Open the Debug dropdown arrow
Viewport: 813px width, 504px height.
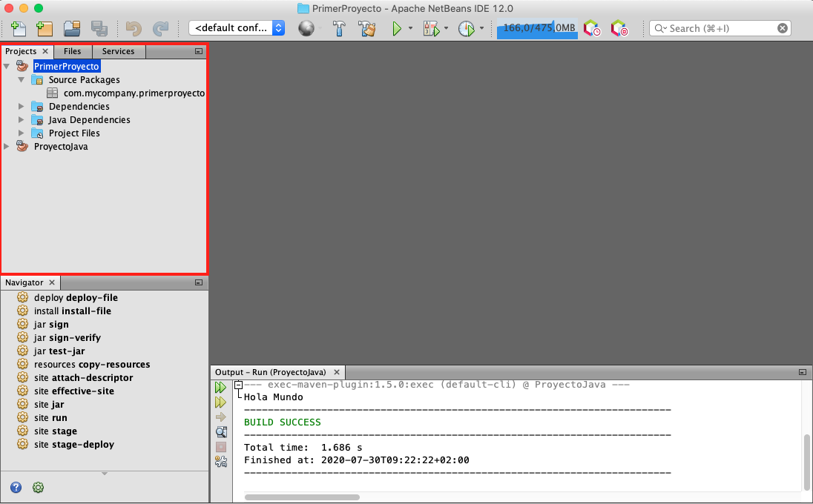pos(446,28)
